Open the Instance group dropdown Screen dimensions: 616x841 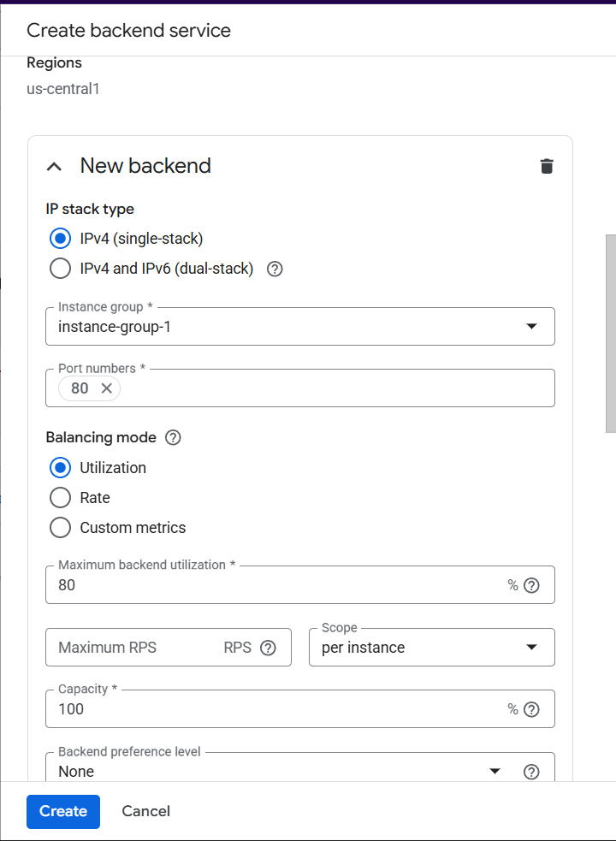tap(299, 327)
